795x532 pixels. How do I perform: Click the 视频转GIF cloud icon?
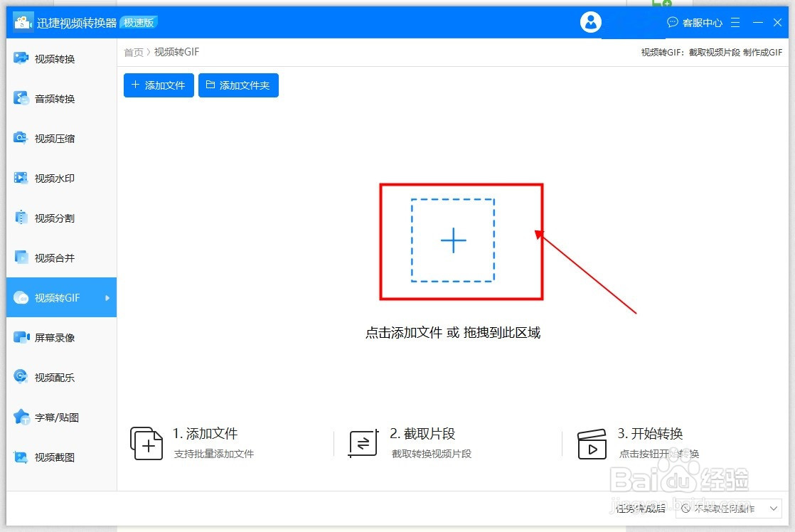click(x=21, y=298)
